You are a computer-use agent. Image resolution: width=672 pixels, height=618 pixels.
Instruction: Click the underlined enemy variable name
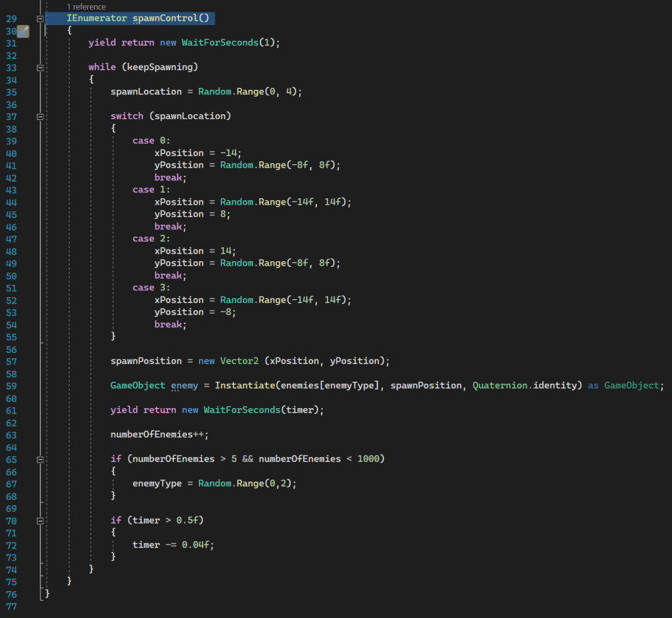[x=184, y=386]
